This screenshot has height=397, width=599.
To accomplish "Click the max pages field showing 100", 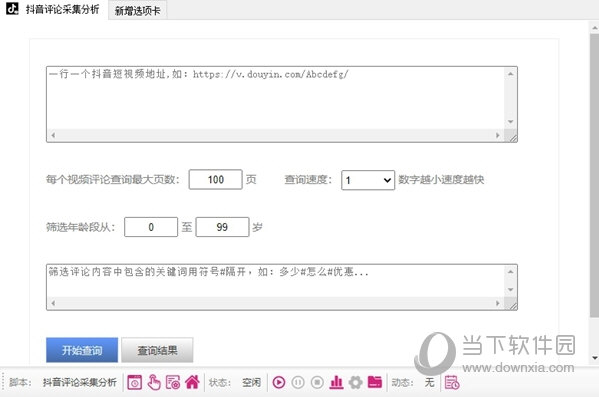I will [x=215, y=180].
